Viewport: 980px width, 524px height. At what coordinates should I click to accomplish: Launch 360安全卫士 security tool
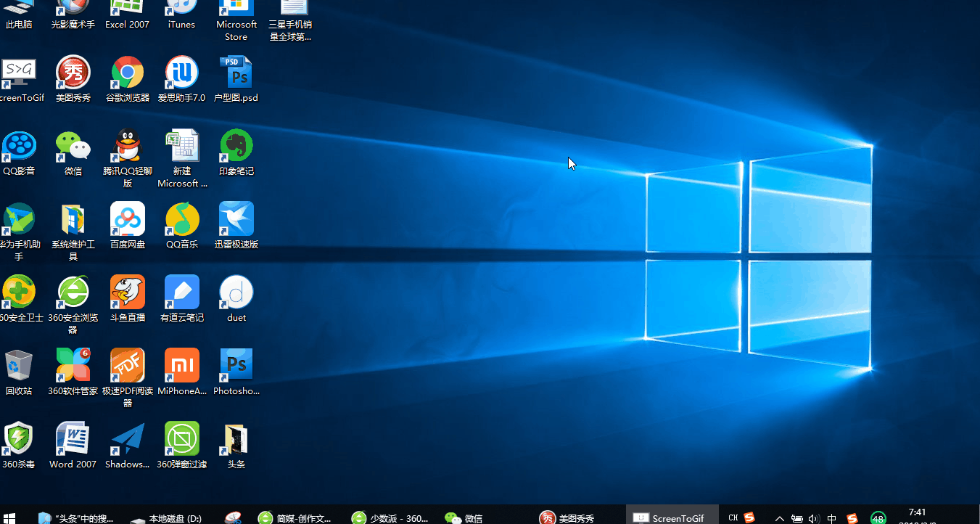(x=18, y=290)
